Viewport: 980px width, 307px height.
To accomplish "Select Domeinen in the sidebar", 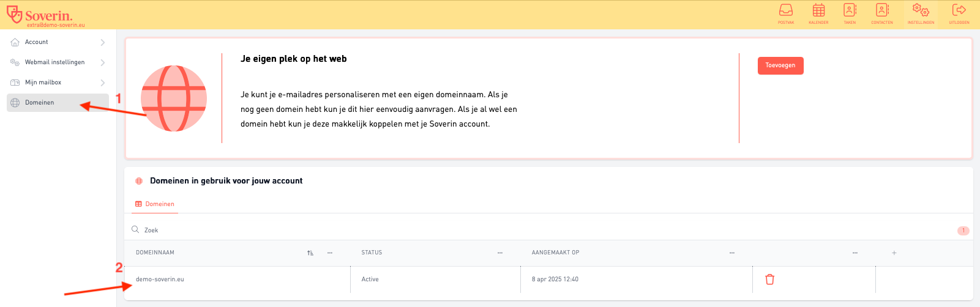I will [40, 103].
